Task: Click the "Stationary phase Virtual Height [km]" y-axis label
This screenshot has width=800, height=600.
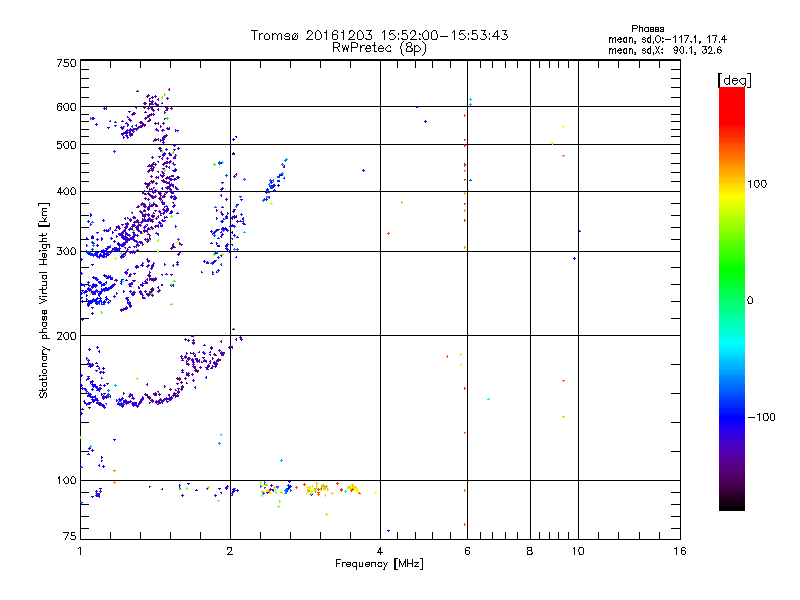Action: [43, 301]
